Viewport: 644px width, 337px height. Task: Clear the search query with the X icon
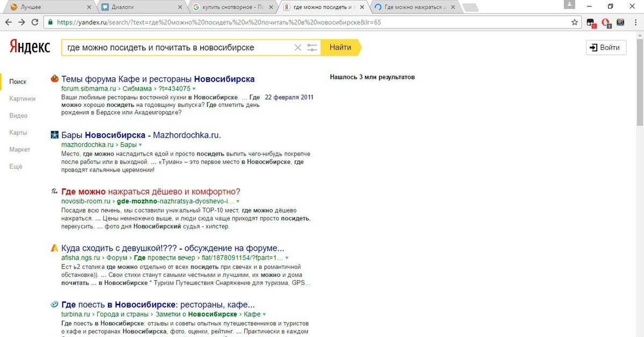(298, 48)
